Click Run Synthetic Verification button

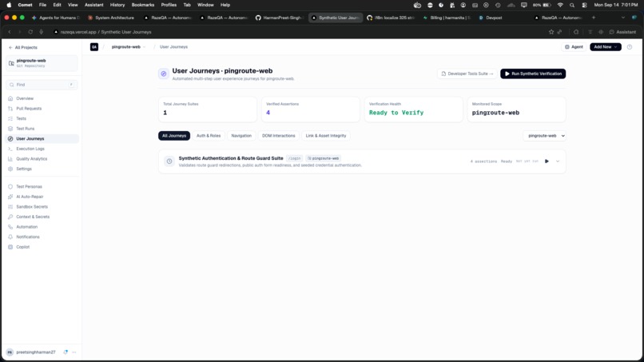click(x=533, y=74)
